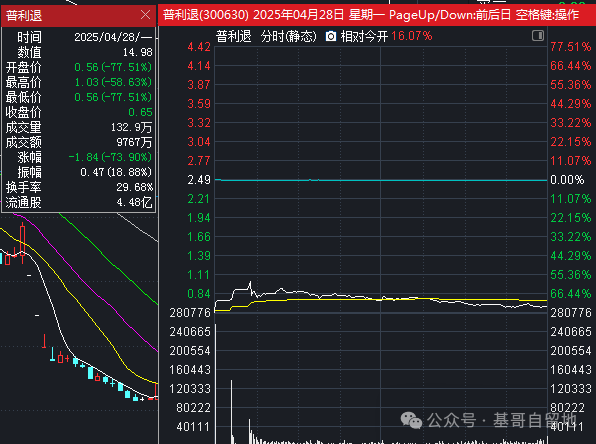Screen dimensions: 596x444
Task: Click the 16.07% relative-open value
Action: [412, 36]
